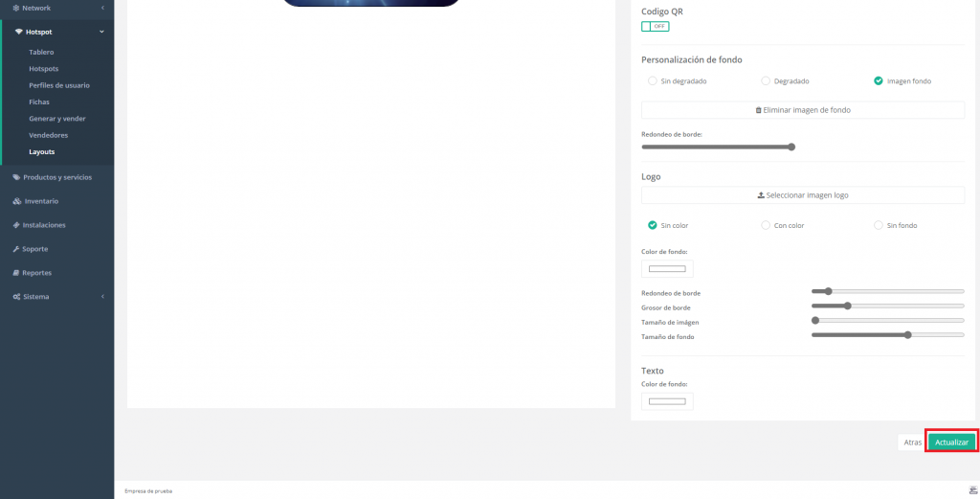Click Eliminar imagen de fondo button
Screen dimensions: 980x499
tap(802, 110)
